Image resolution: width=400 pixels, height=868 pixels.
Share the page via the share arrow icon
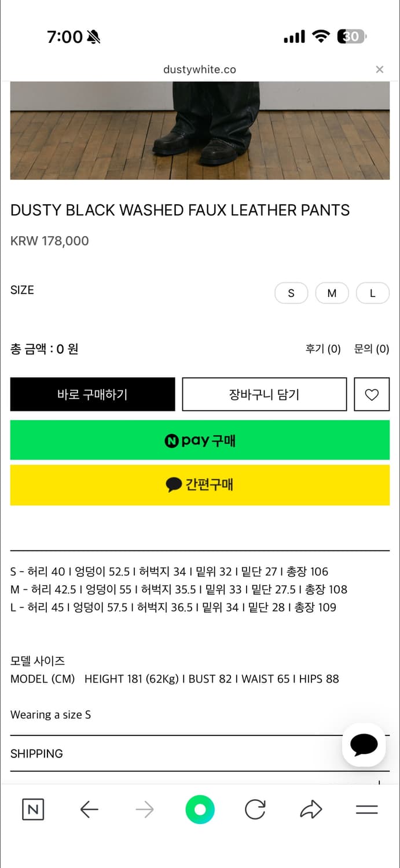coord(311,810)
